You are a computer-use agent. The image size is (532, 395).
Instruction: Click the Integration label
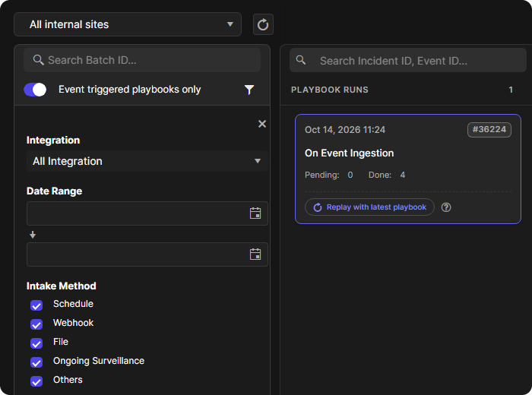pyautogui.click(x=53, y=140)
